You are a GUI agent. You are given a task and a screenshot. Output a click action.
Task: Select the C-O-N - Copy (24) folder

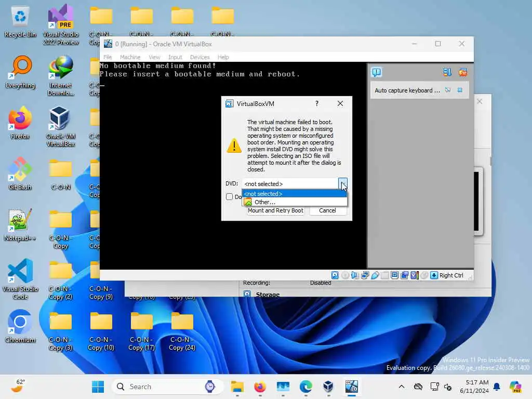click(x=182, y=330)
